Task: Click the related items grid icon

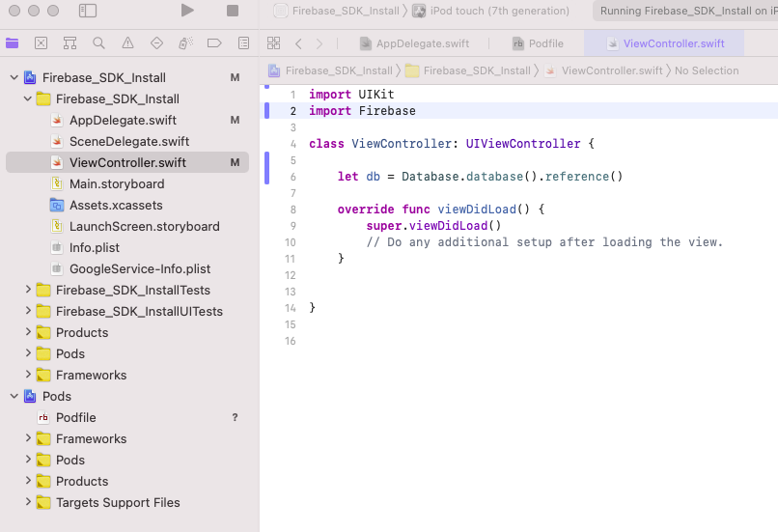Action: pos(273,43)
